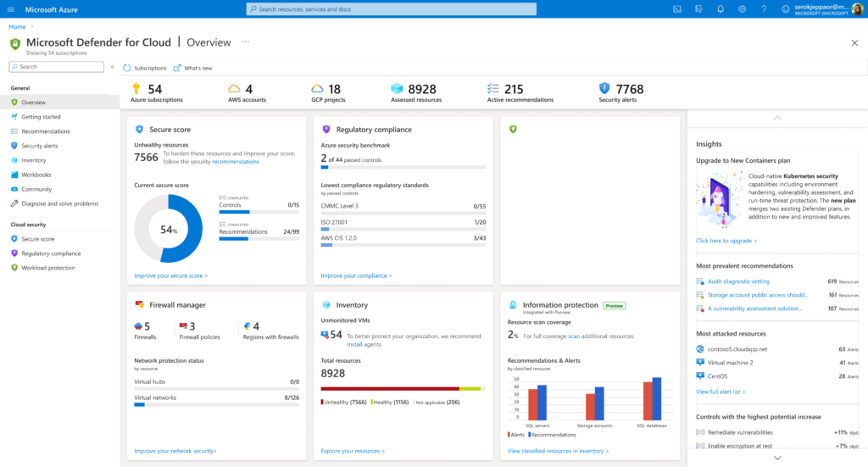
Task: Open Storage account public access recommendation
Action: point(758,295)
